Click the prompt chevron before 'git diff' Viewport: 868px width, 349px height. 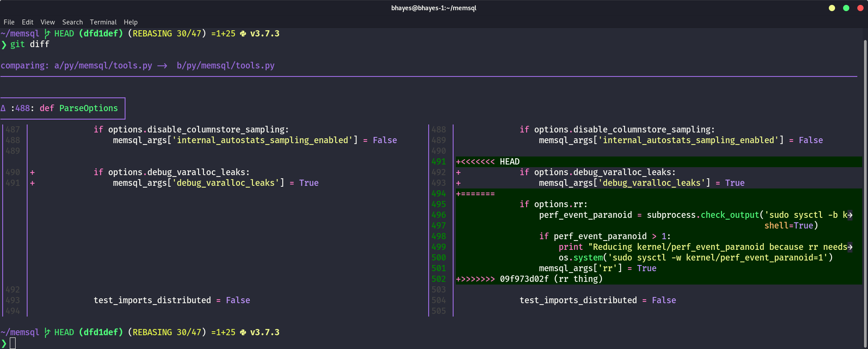(4, 44)
